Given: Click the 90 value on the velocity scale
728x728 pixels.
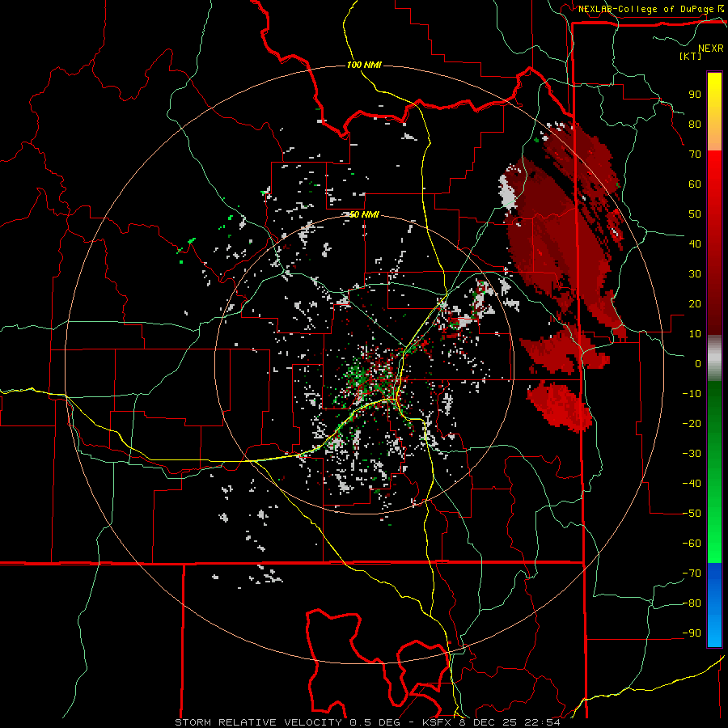Looking at the screenshot, I should tap(695, 95).
